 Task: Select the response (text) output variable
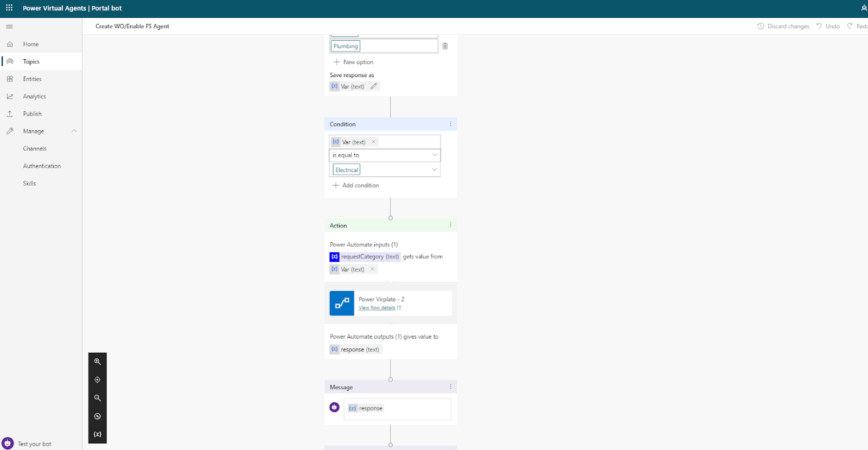pos(356,350)
